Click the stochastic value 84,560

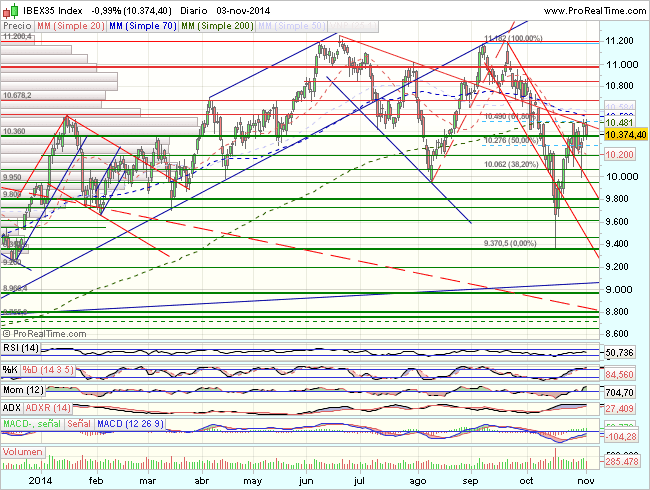click(619, 375)
